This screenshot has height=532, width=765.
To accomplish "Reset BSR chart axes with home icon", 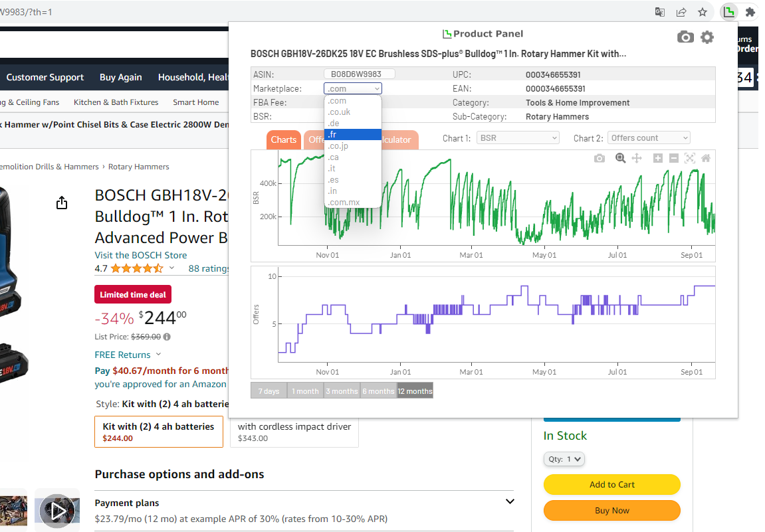I will click(x=706, y=158).
